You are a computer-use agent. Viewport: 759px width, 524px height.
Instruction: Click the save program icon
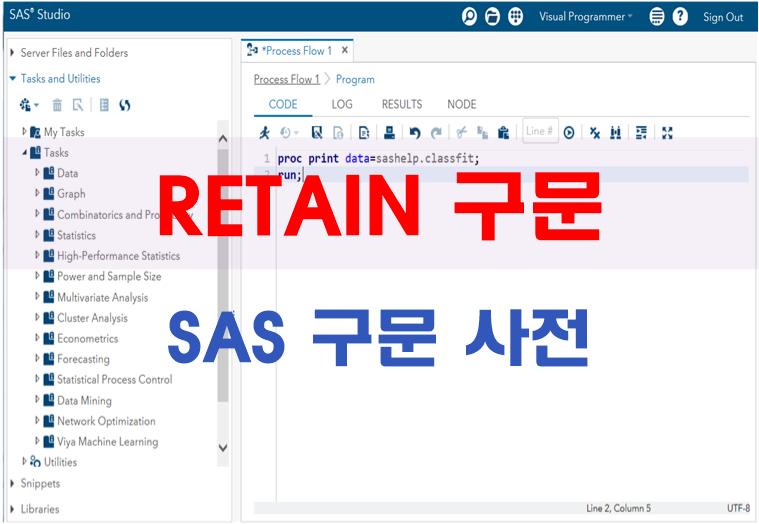[317, 133]
